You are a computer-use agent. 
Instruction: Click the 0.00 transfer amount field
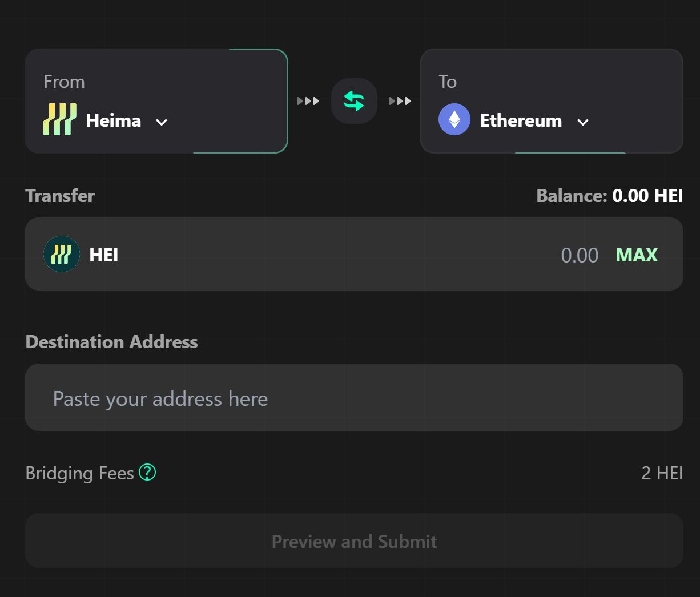579,255
